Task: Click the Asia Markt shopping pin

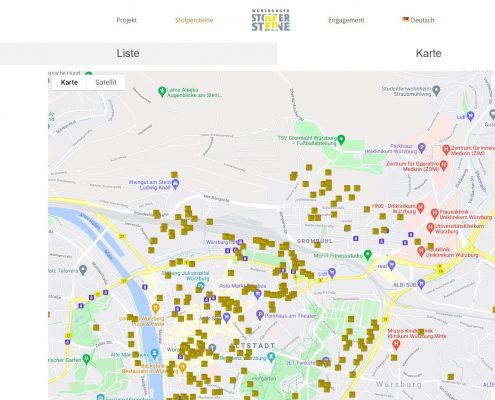Action: (x=258, y=294)
